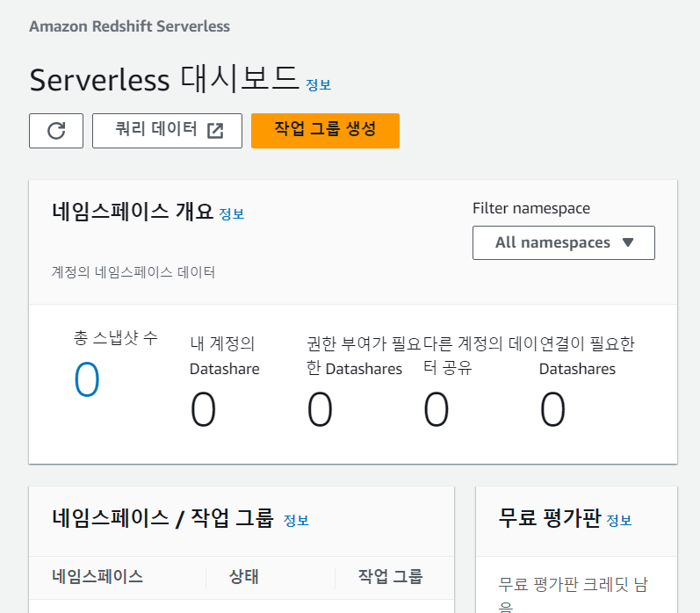700x613 pixels.
Task: Click the Amazon Redshift Serverless breadcrumb
Action: pos(129,26)
